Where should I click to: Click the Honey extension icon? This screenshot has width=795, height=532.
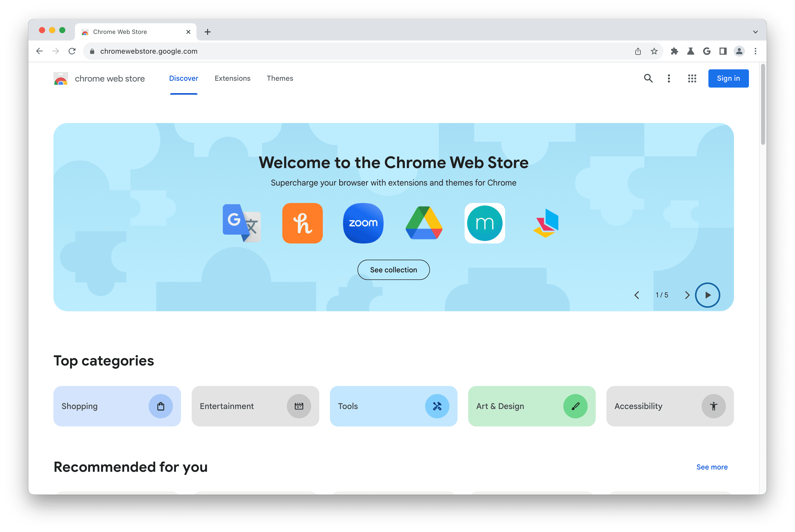(x=303, y=223)
